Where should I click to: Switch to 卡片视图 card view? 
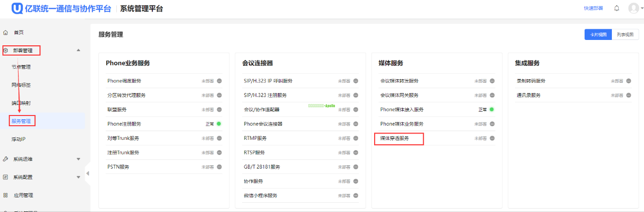click(x=598, y=35)
